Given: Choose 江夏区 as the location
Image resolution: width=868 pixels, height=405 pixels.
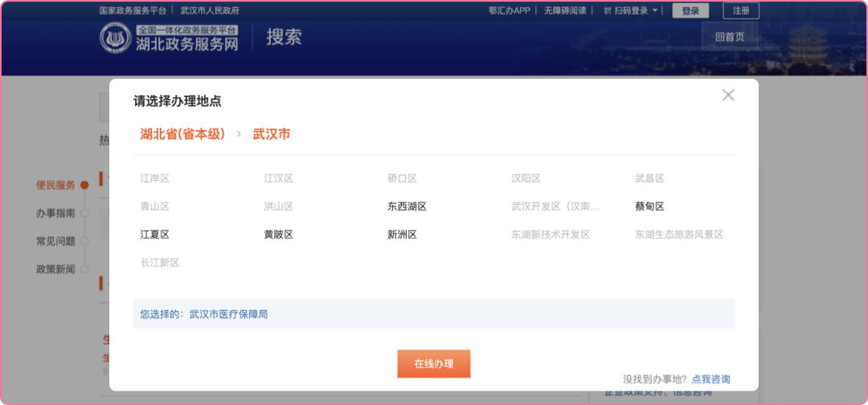Looking at the screenshot, I should coord(154,235).
